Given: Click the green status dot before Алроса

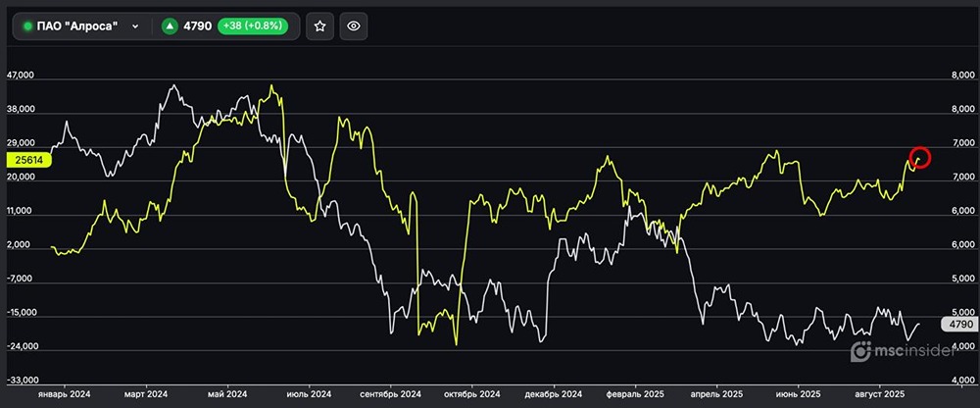Looking at the screenshot, I should [x=27, y=26].
